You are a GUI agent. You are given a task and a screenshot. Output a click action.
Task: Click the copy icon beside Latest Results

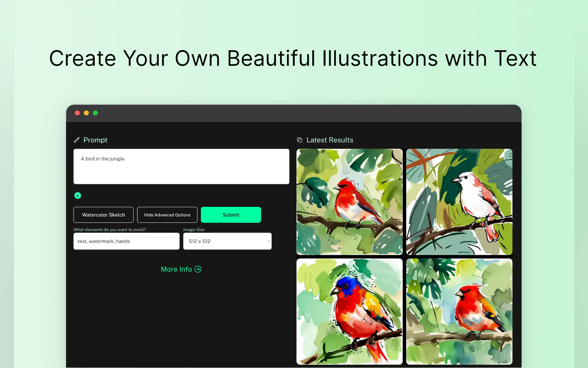click(x=300, y=140)
